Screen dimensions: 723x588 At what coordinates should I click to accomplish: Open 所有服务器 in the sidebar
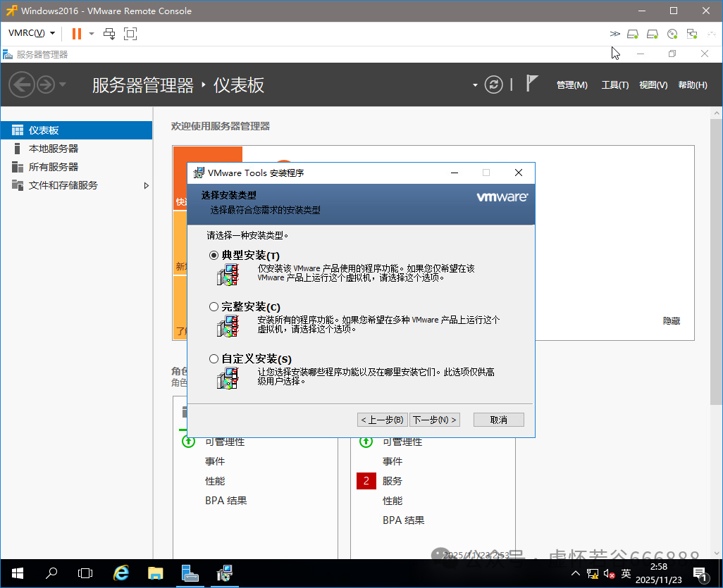click(x=77, y=167)
